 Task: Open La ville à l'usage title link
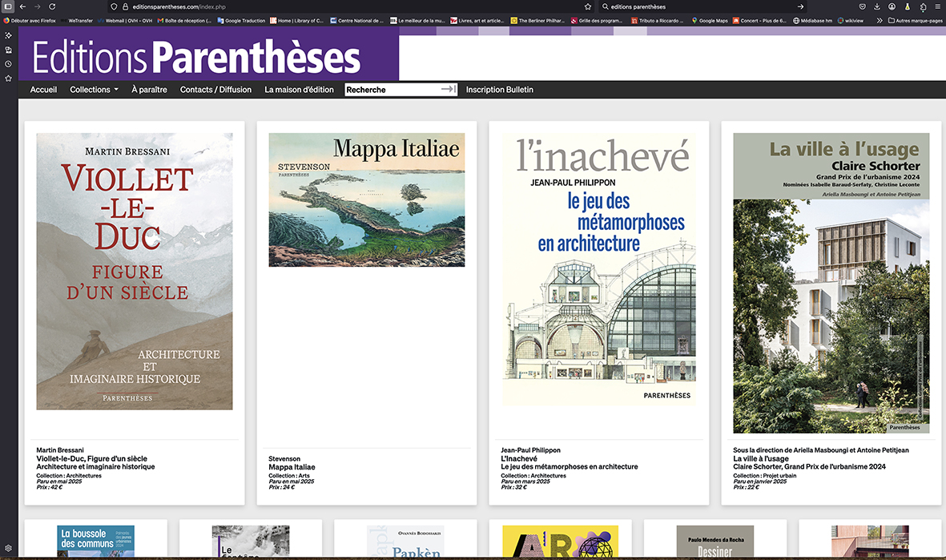761,458
